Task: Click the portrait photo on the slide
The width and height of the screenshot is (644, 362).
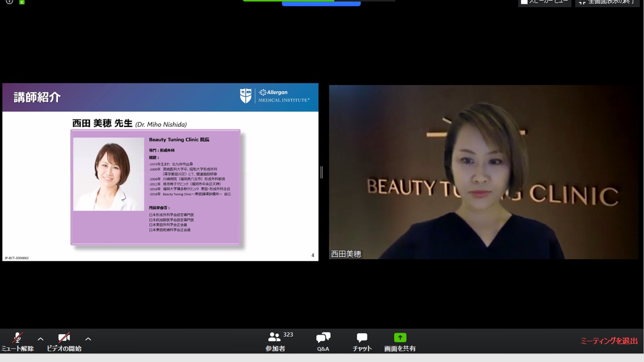Action: pyautogui.click(x=109, y=174)
